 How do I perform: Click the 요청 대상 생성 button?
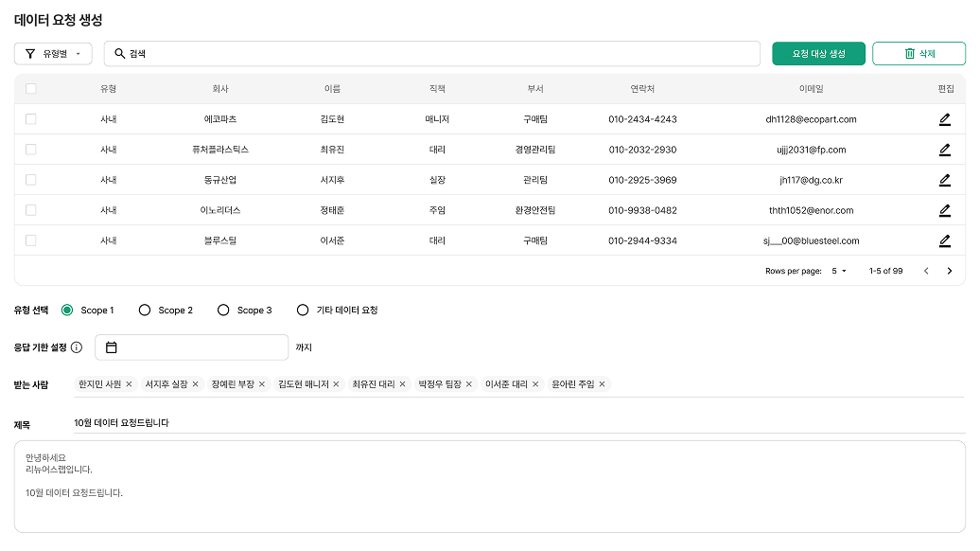(x=818, y=54)
